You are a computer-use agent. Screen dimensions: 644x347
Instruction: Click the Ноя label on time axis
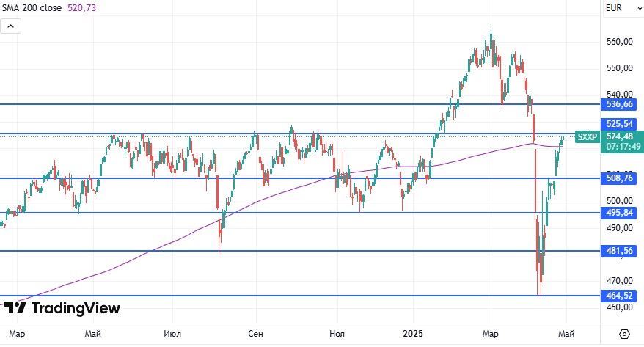pyautogui.click(x=336, y=334)
